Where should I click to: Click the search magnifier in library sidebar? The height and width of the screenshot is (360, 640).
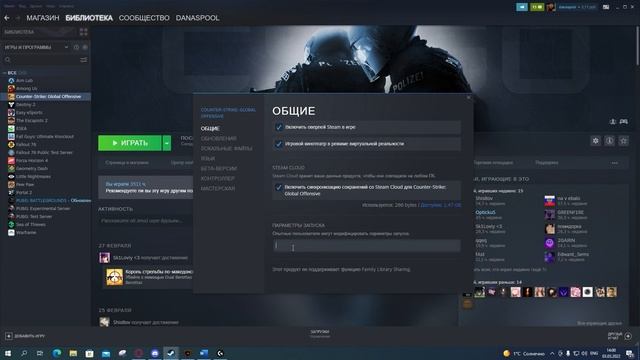pyautogui.click(x=7, y=60)
